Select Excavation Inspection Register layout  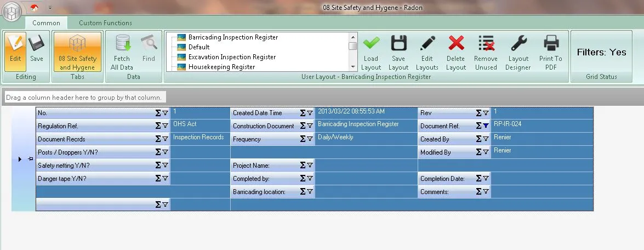click(232, 57)
